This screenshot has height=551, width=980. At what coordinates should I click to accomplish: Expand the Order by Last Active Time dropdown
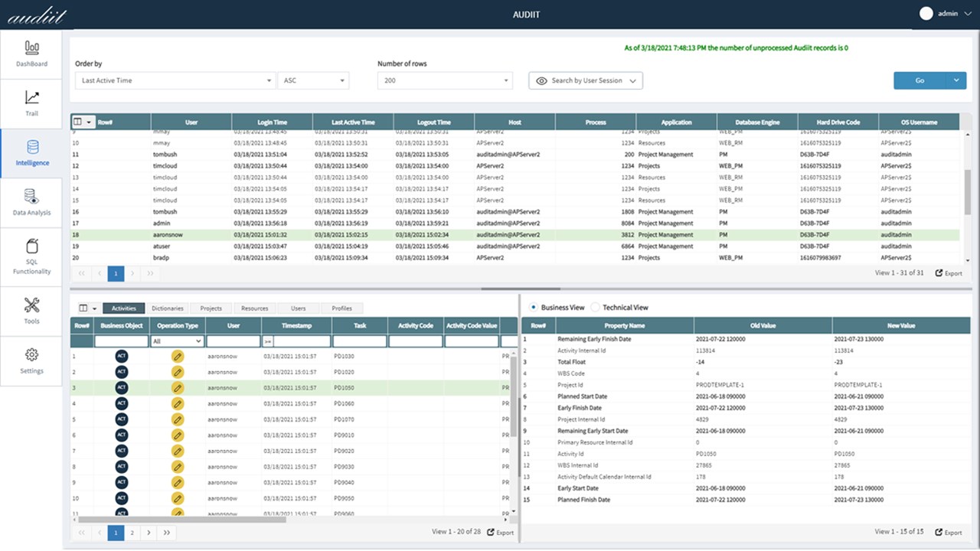pos(175,80)
